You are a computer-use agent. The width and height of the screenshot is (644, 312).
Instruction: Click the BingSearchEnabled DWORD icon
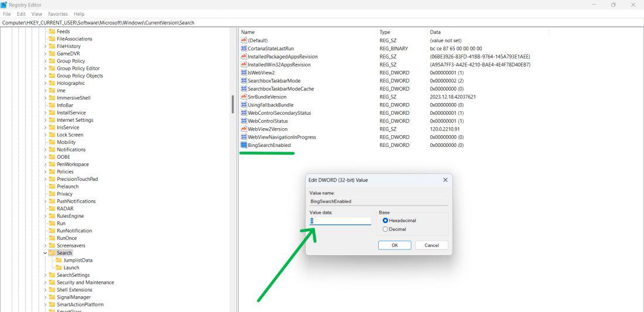(x=244, y=145)
